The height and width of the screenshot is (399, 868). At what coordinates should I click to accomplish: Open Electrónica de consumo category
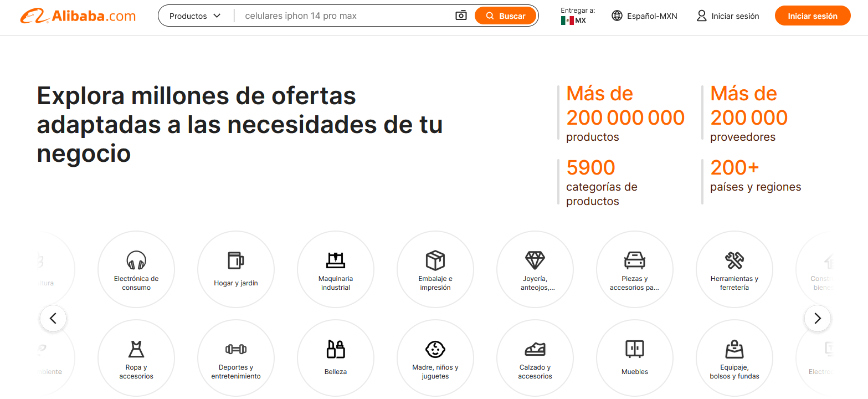click(136, 269)
